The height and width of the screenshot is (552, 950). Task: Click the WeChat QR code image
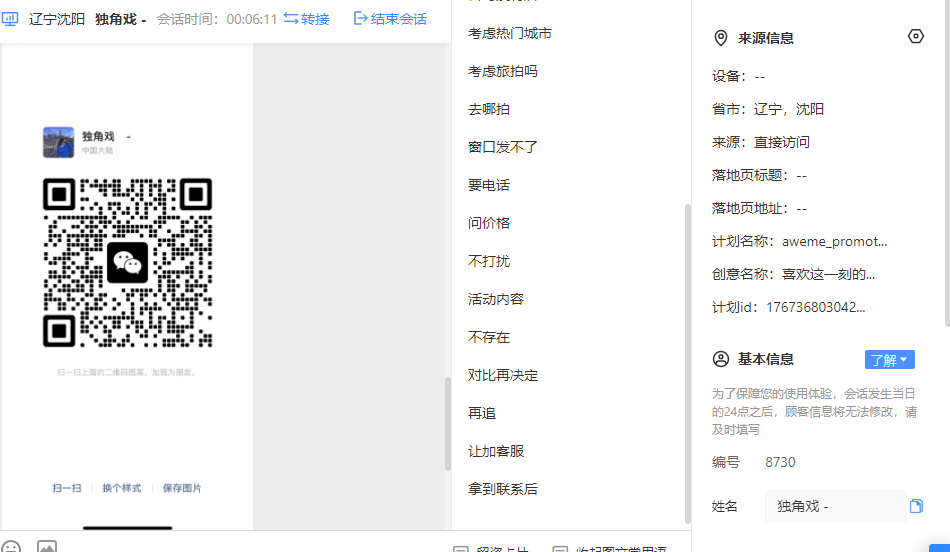(x=127, y=262)
